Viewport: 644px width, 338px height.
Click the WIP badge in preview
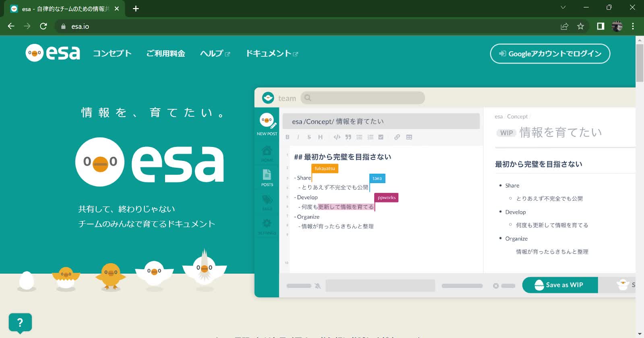506,133
